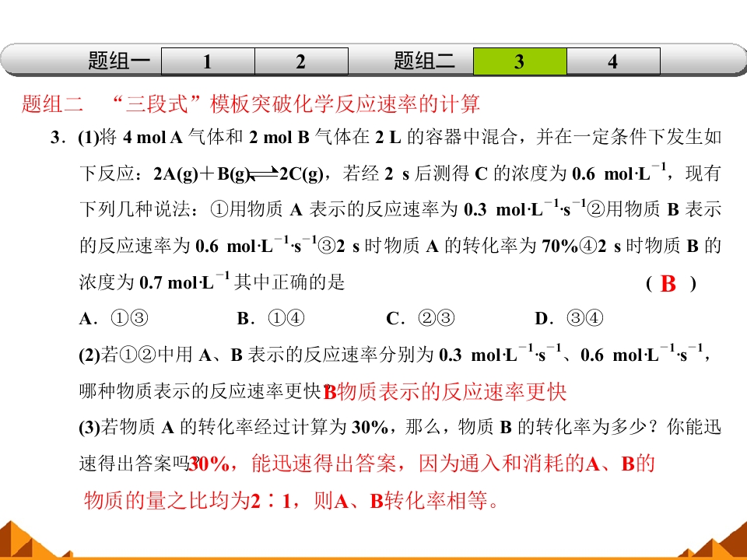The width and height of the screenshot is (747, 560).
Task: Click question 3 number at problem start
Action: point(57,138)
